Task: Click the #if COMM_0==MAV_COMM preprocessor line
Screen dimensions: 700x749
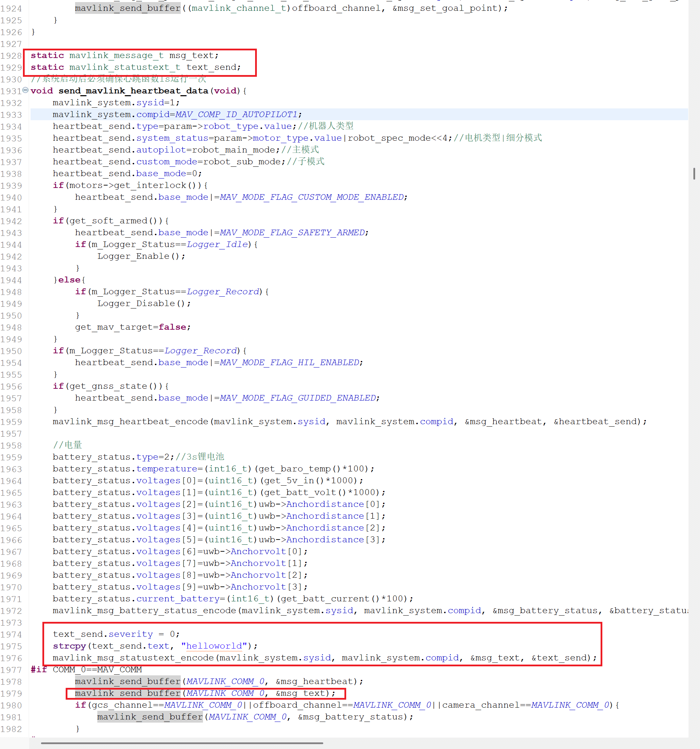Action: tap(86, 669)
